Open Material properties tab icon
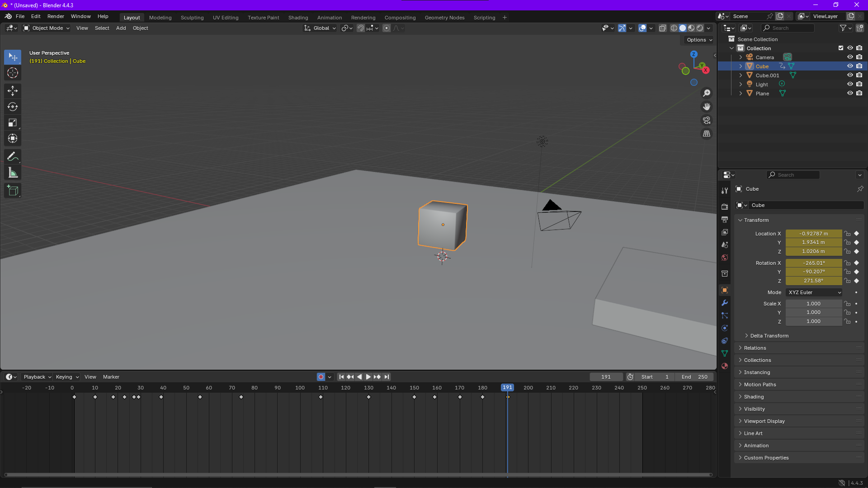Screen dimensions: 868x488 click(725, 366)
